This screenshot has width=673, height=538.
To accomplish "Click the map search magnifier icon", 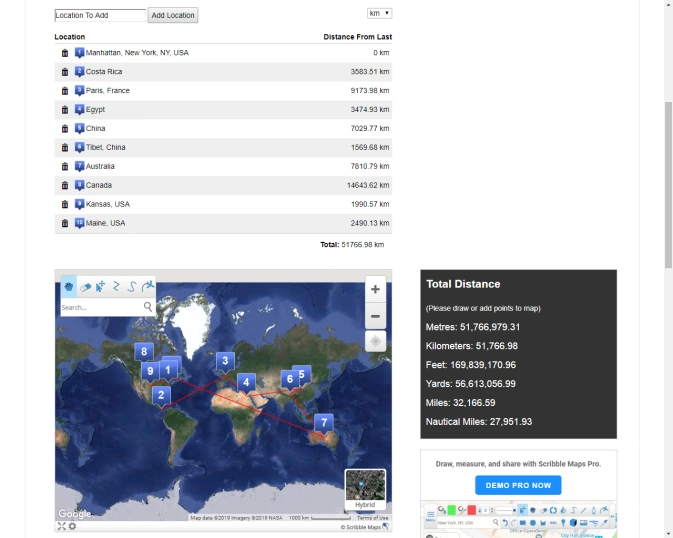I will (x=148, y=307).
